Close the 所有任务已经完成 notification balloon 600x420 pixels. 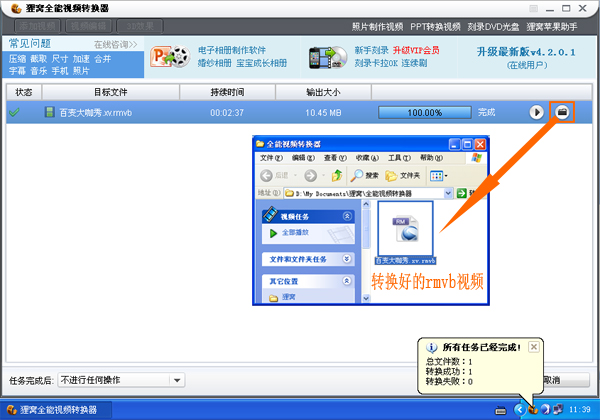[x=533, y=347]
